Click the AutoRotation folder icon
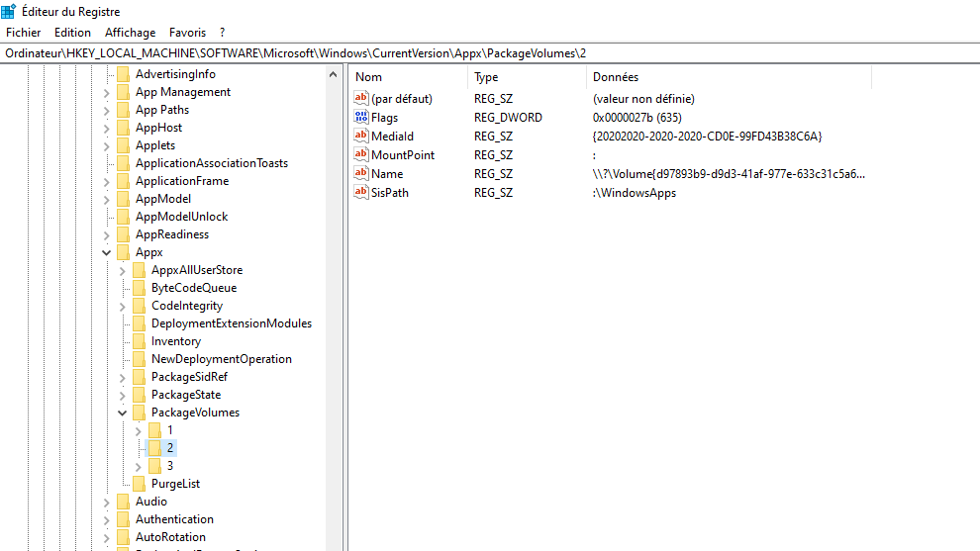980x551 pixels. (x=123, y=537)
